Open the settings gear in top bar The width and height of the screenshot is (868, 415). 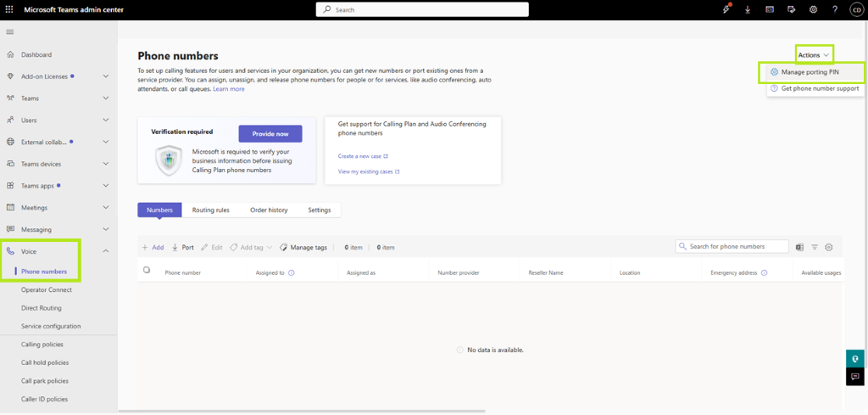pos(813,9)
